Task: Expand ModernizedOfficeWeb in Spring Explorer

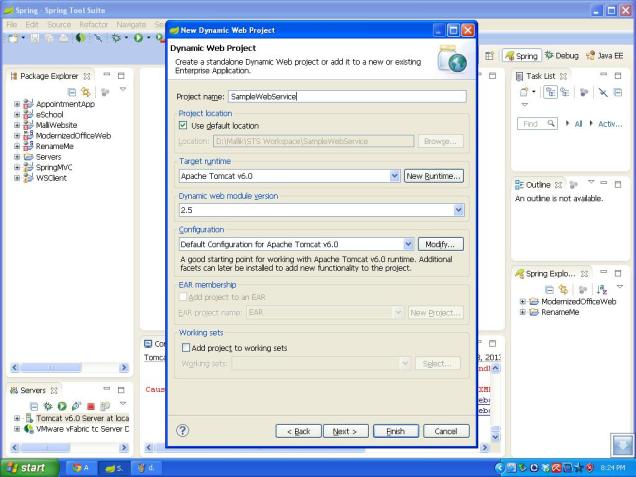Action: (x=522, y=301)
